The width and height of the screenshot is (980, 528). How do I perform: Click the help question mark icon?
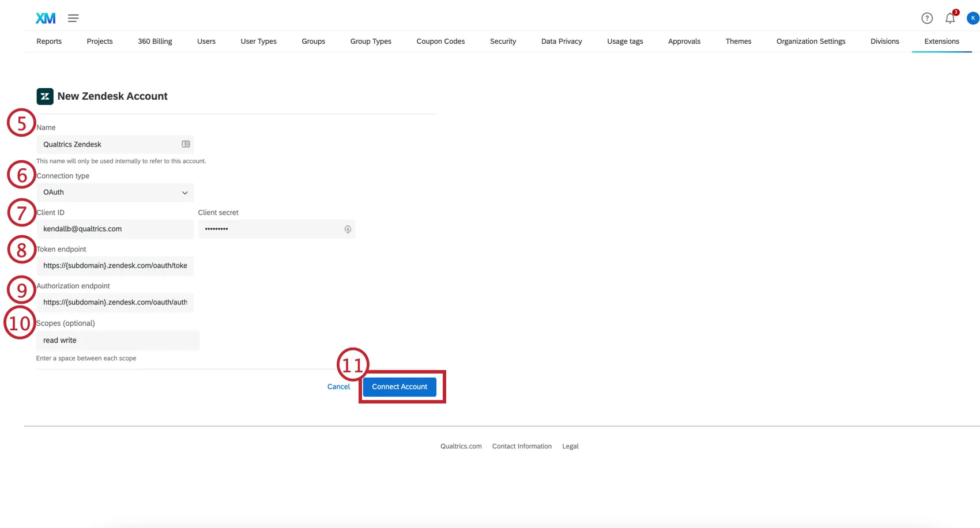927,18
